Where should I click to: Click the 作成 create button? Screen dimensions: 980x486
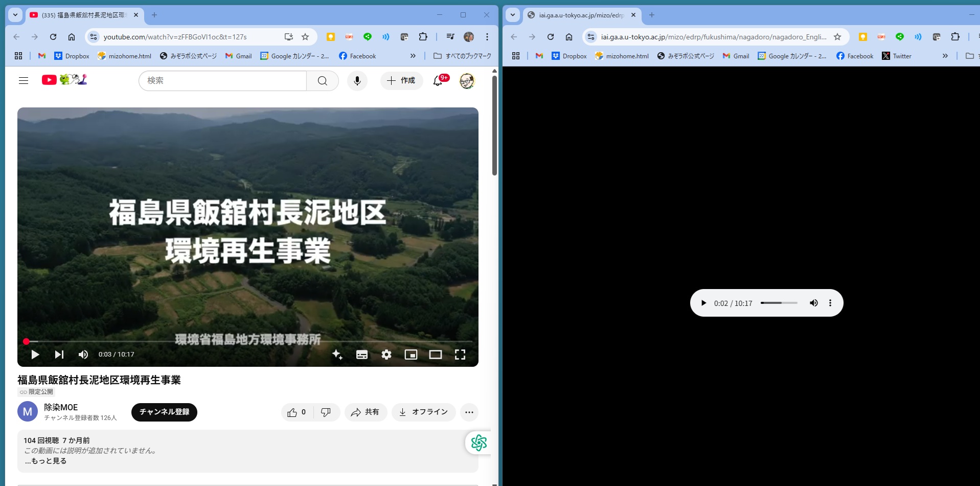pyautogui.click(x=401, y=81)
